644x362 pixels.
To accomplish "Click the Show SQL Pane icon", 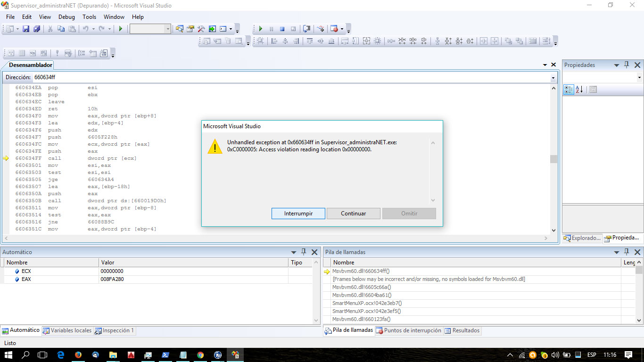I will 33,53.
